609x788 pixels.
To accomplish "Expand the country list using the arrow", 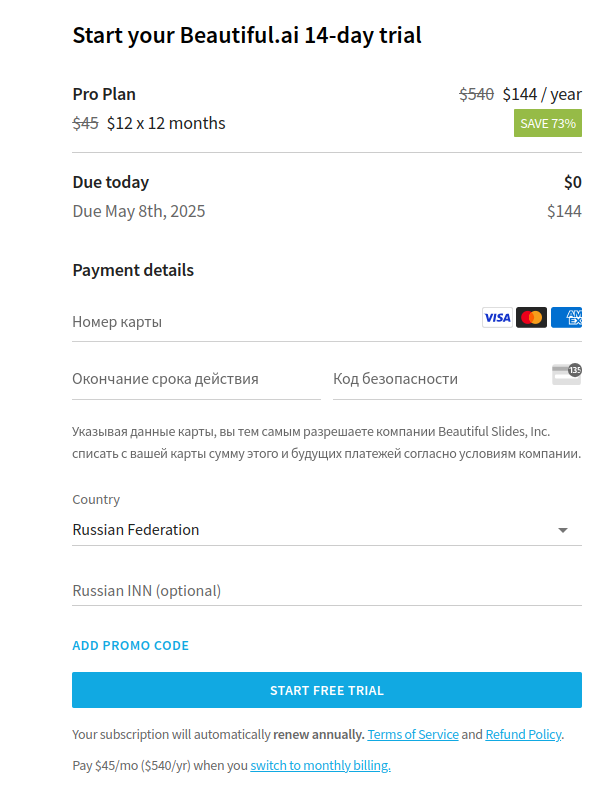I will coord(563,530).
